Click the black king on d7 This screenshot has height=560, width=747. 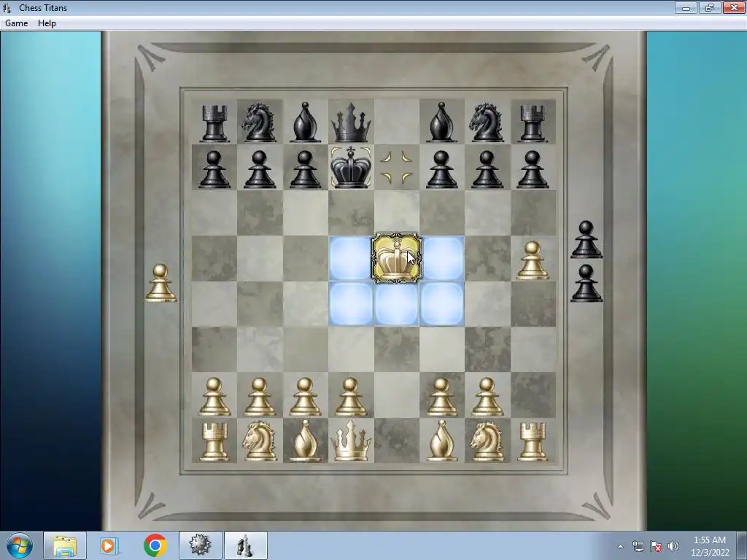(x=351, y=167)
